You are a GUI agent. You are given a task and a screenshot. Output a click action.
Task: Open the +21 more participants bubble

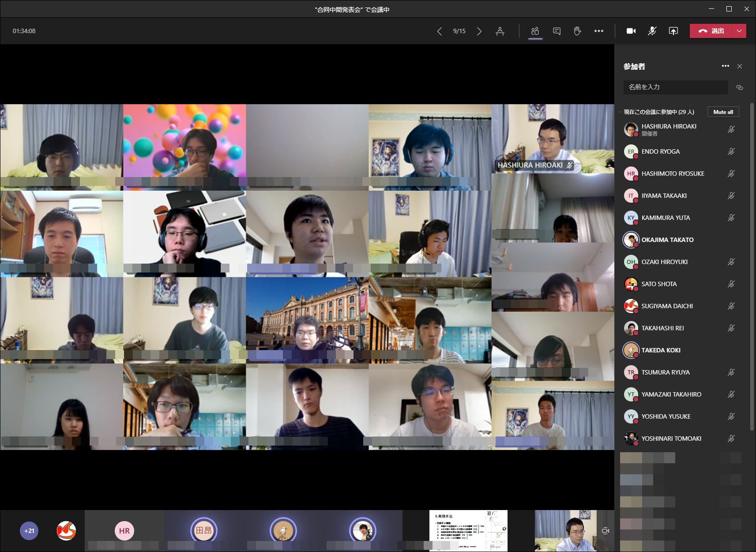tap(29, 531)
